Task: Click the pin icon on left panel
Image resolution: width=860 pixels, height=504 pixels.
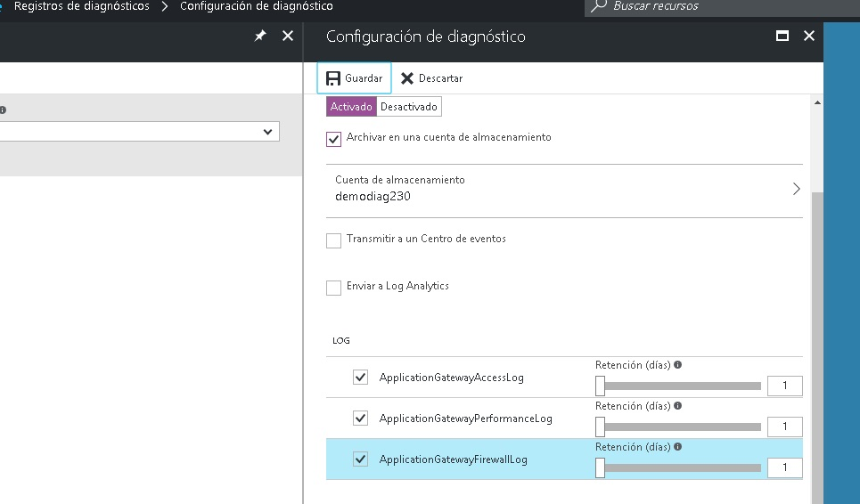Action: pos(260,37)
